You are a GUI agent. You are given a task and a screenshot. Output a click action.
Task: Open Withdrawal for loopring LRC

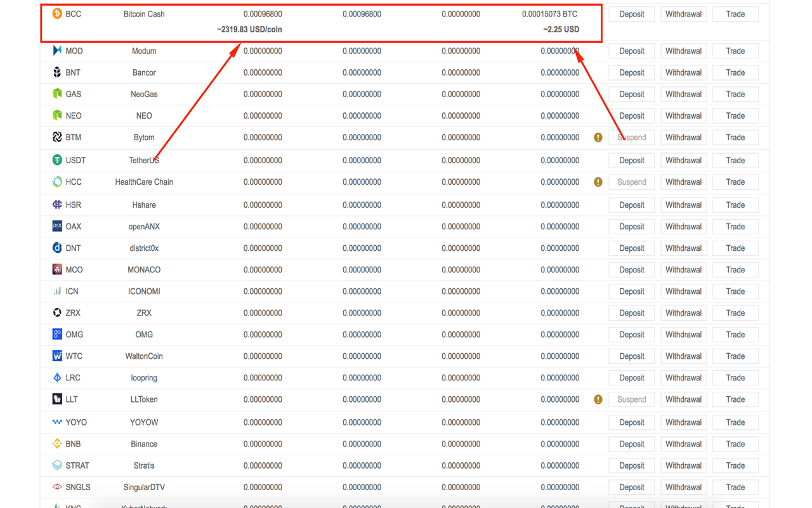683,377
